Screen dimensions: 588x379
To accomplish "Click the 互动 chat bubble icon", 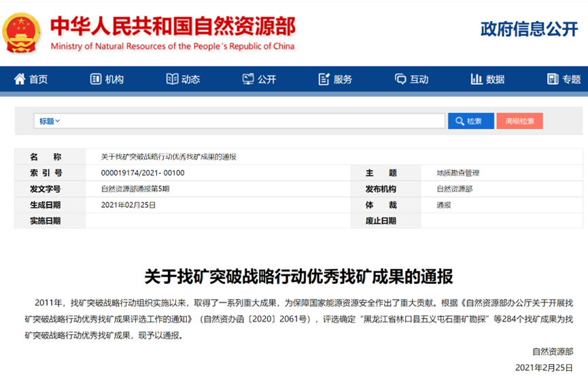I will [400, 79].
